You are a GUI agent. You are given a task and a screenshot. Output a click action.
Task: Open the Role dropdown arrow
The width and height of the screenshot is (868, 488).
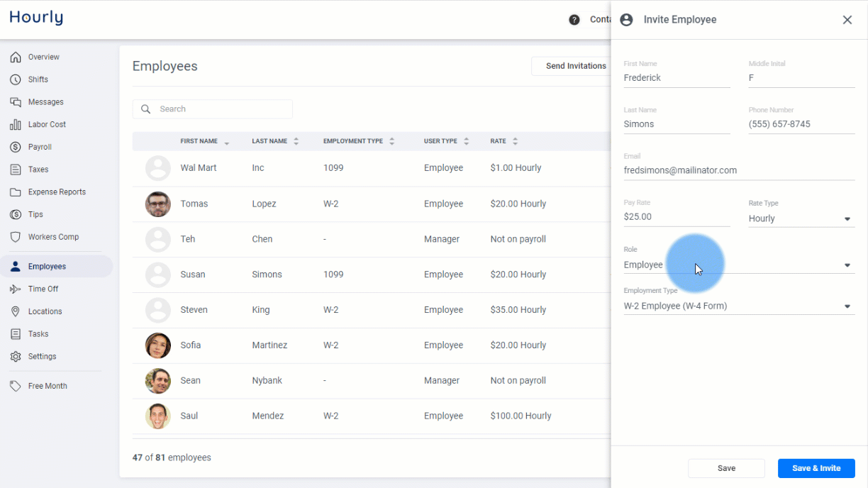pyautogui.click(x=847, y=265)
